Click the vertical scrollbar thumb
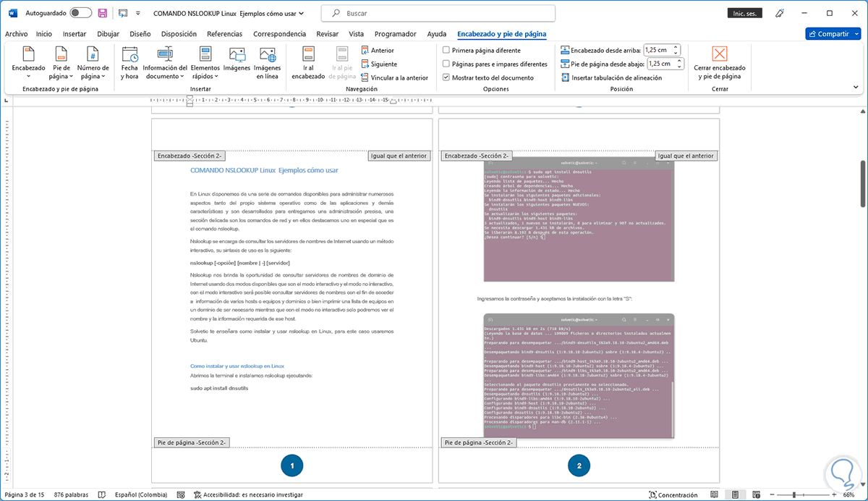 point(862,184)
